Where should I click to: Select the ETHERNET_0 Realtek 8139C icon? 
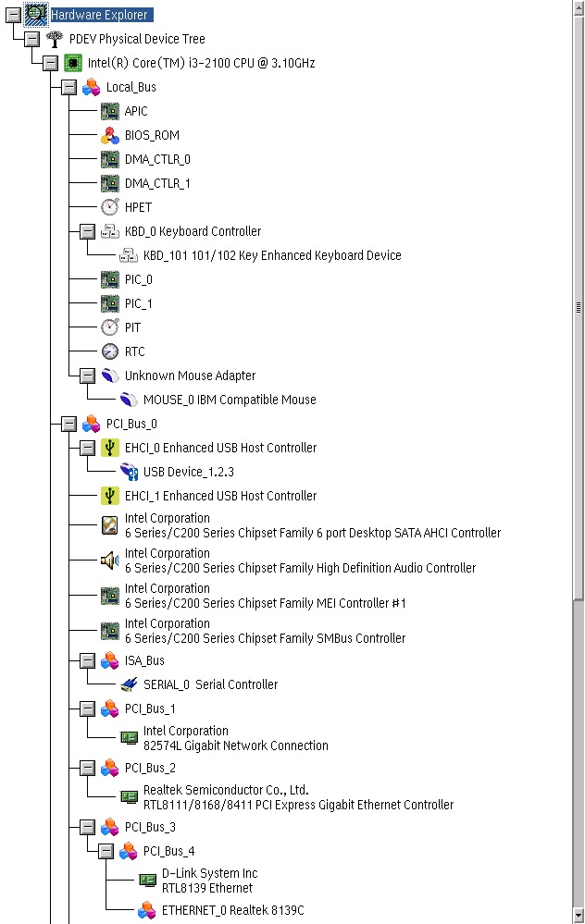147,910
